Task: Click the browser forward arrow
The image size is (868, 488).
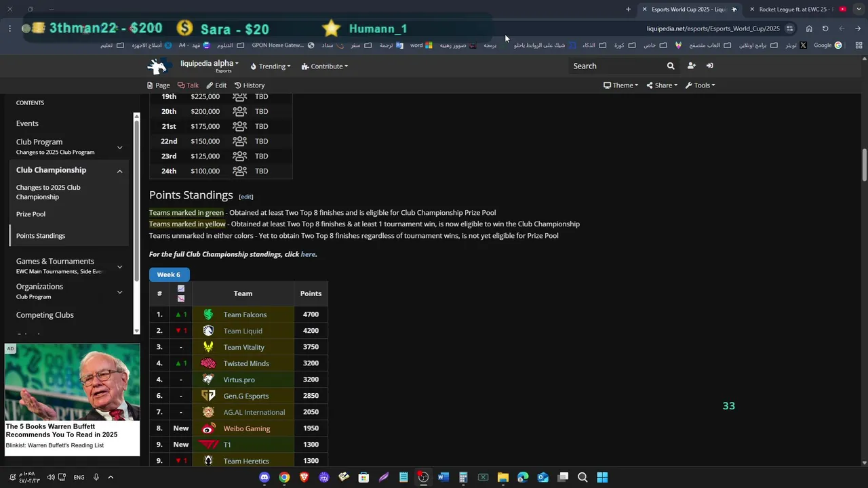Action: coord(858,28)
